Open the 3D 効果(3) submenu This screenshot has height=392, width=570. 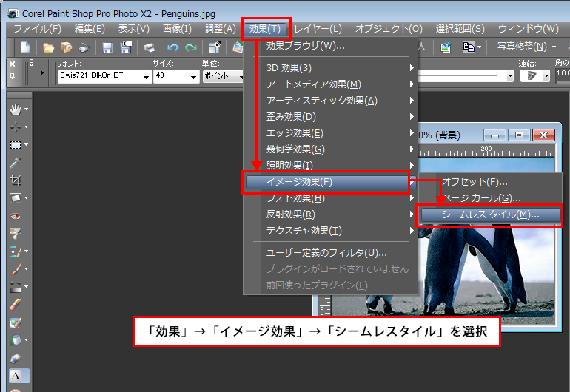tap(331, 68)
